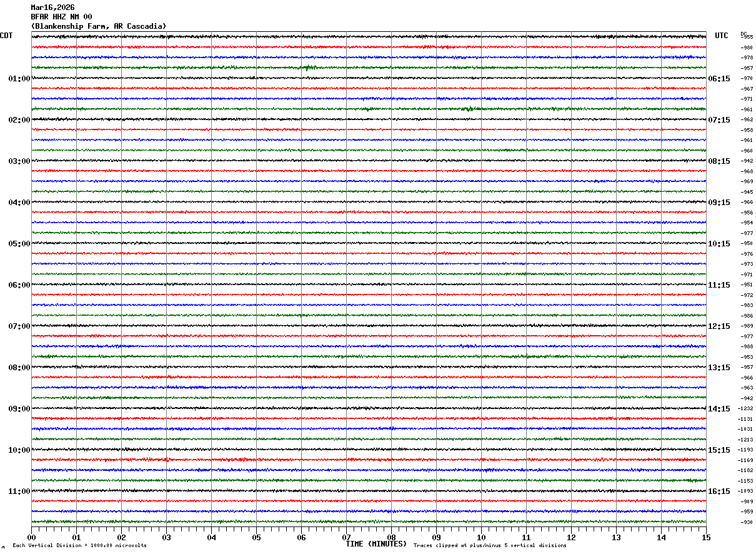This screenshot has width=756, height=554.
Task: Click minute axis tick label '14'
Action: coord(661,537)
